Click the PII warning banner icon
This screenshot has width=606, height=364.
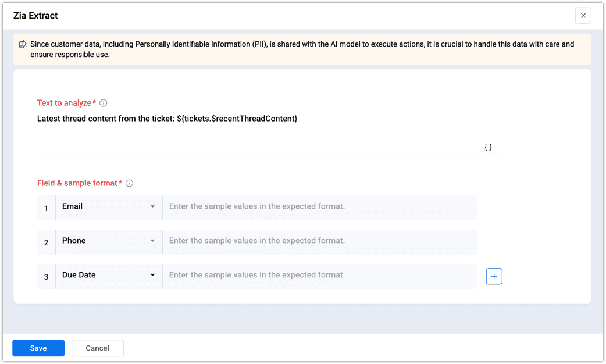23,44
